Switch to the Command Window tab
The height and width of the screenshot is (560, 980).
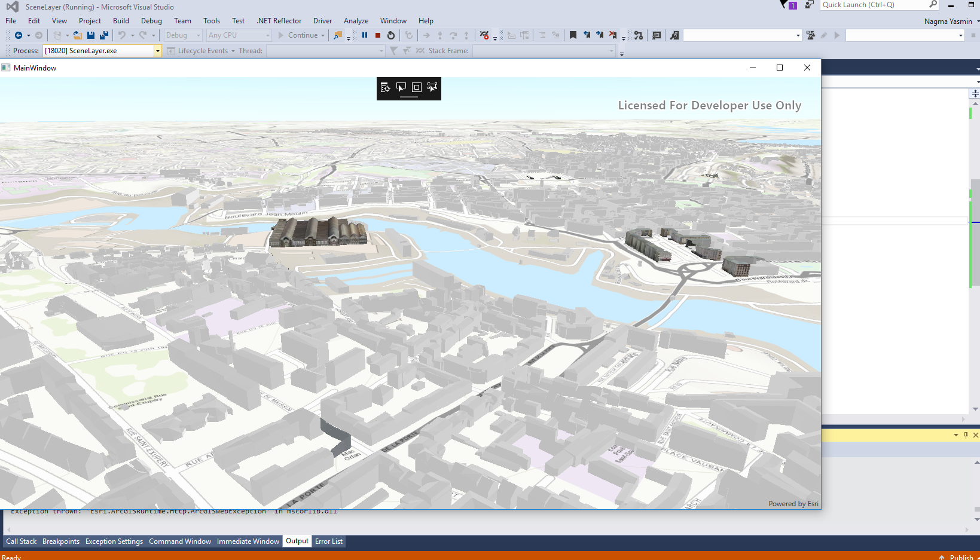(180, 541)
